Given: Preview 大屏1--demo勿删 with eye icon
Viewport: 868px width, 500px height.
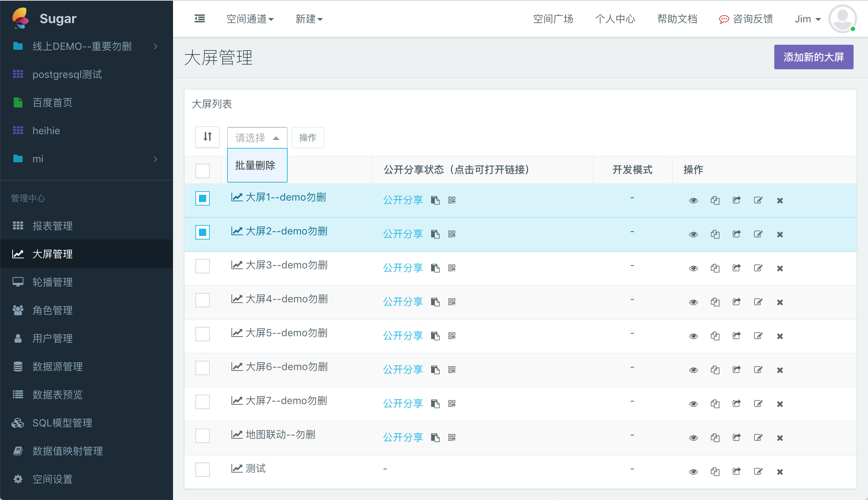Looking at the screenshot, I should 693,201.
